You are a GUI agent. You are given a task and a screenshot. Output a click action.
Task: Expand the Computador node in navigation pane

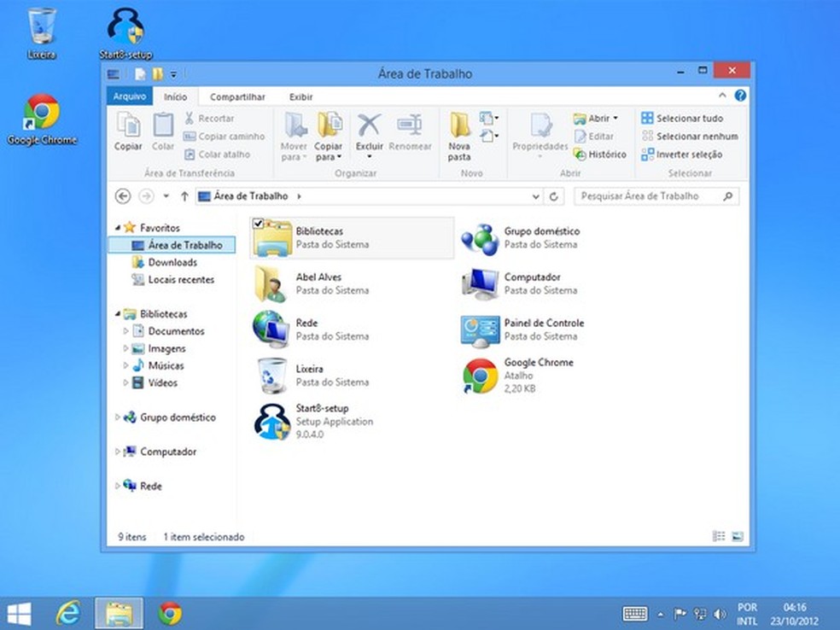coord(118,452)
